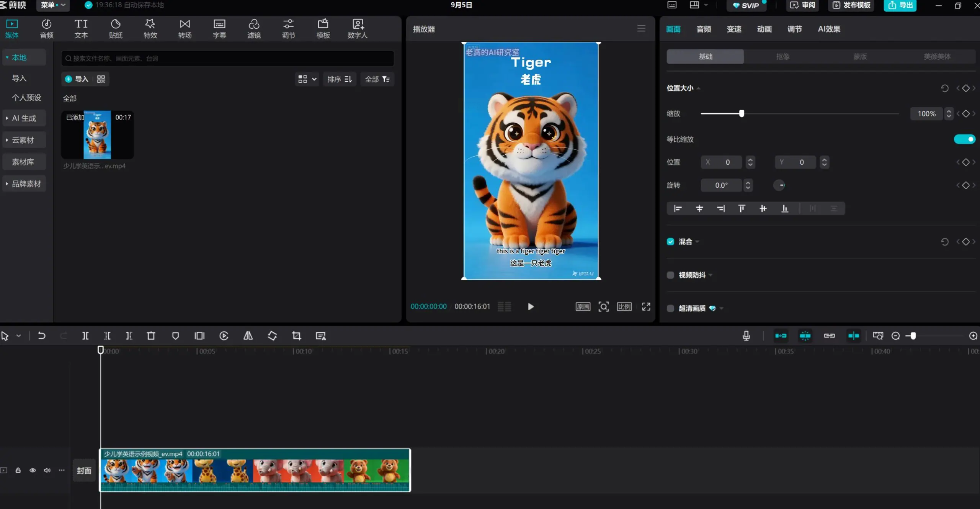Click the microphone record voiceover icon
980x509 pixels.
(x=746, y=336)
